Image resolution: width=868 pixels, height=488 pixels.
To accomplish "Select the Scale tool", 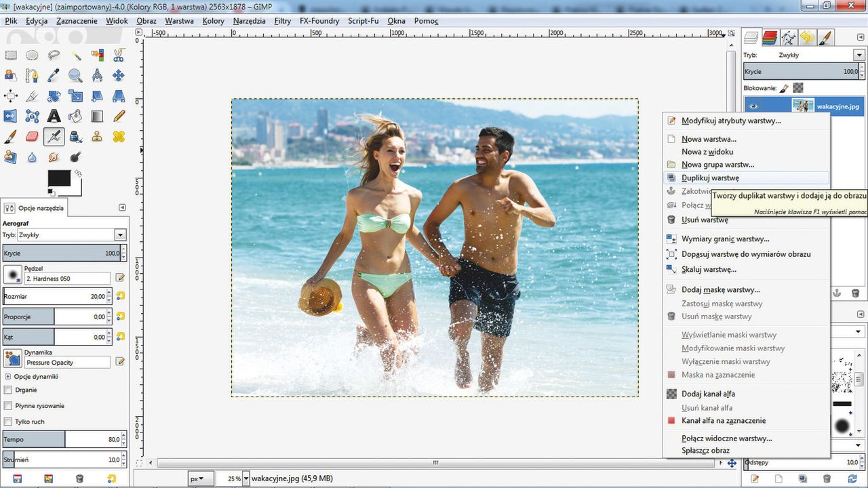I will tap(75, 96).
